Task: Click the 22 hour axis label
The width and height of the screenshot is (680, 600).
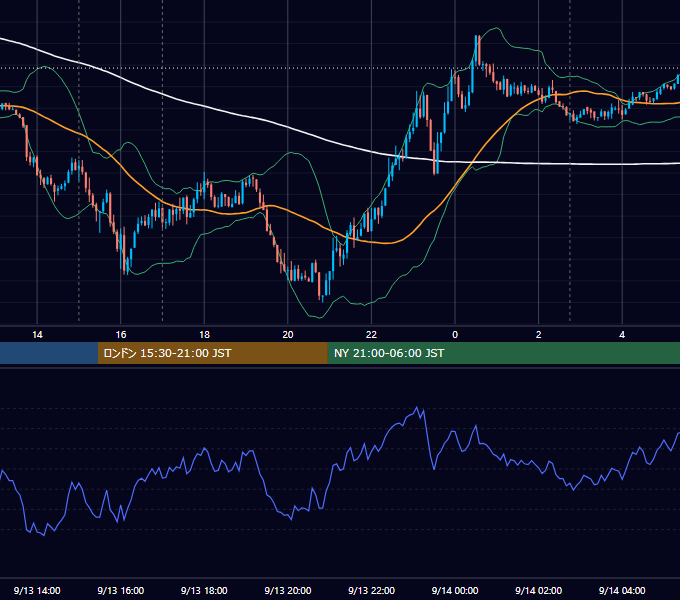Action: click(371, 335)
